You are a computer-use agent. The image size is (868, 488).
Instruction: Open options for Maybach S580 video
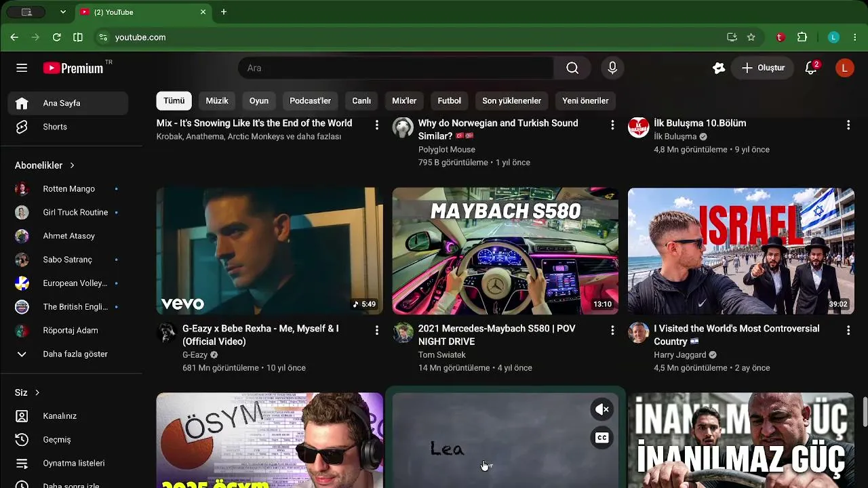612,330
